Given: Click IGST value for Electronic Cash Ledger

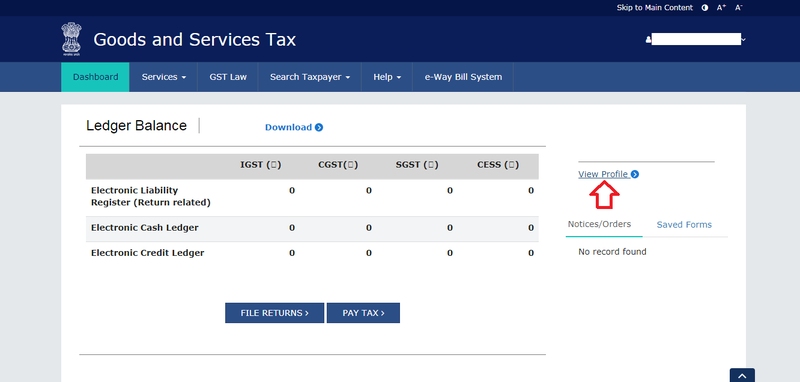Looking at the screenshot, I should point(292,228).
